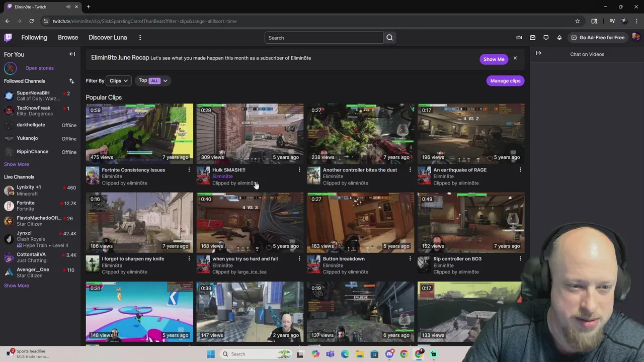This screenshot has height=362, width=644.
Task: Open options for Hulk SMASH!!! clip
Action: coord(299,170)
